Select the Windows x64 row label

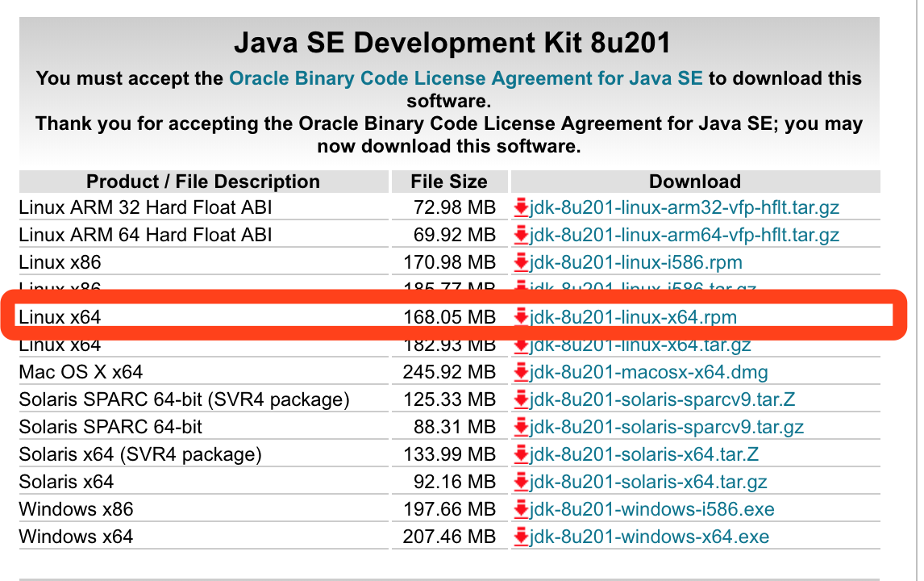pos(76,537)
